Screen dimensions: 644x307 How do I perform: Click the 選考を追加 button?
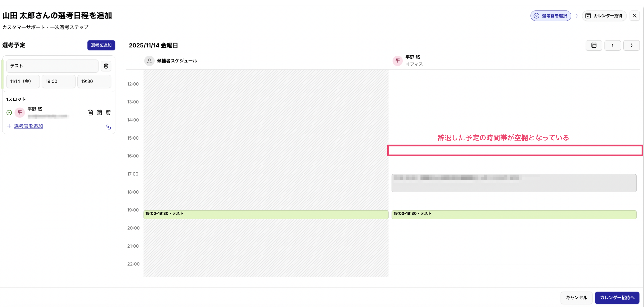point(101,45)
